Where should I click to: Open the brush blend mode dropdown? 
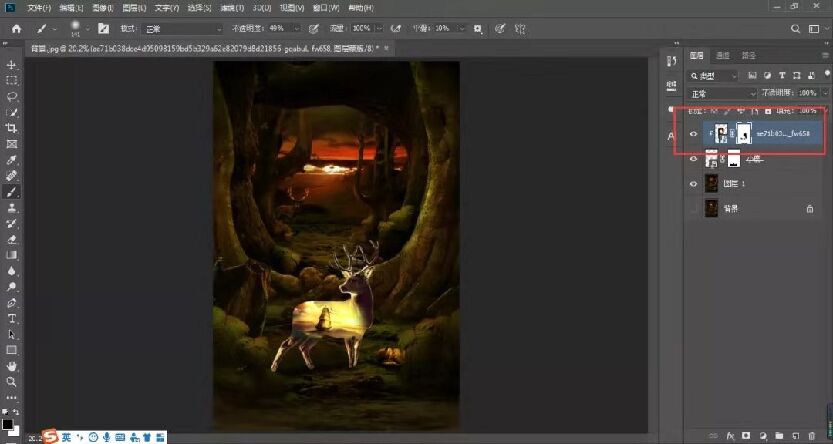coord(184,29)
